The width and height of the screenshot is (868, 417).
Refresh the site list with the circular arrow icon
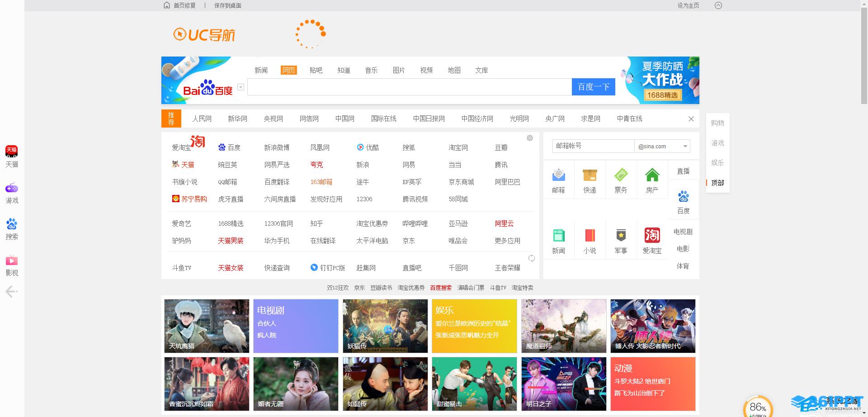click(x=532, y=258)
